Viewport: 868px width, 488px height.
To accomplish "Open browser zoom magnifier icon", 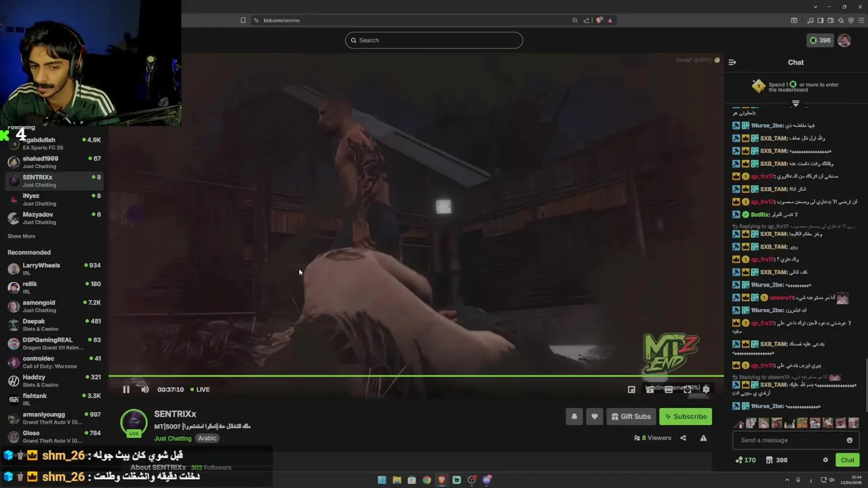I will (575, 20).
